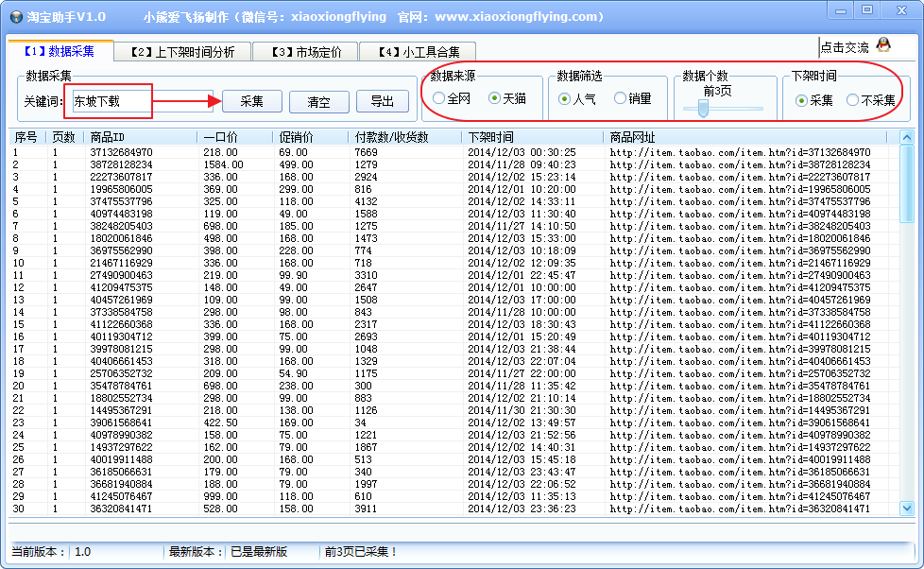Click payment count 1997 in row 28
This screenshot has height=569, width=924.
366,485
